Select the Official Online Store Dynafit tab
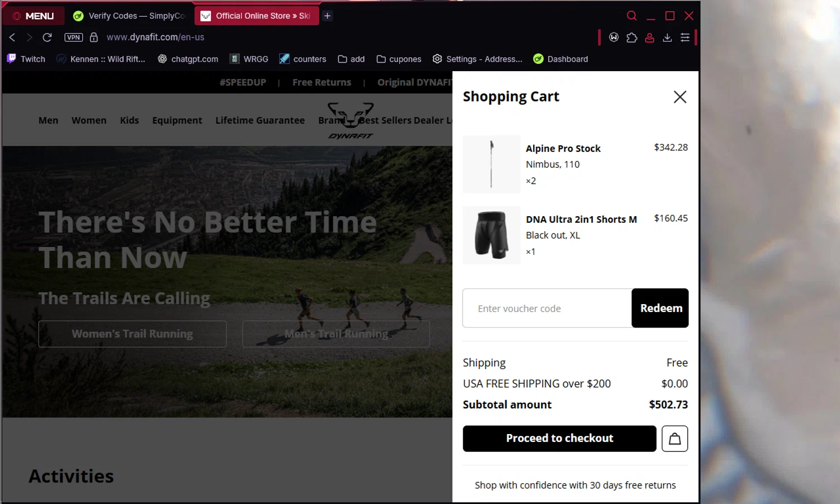This screenshot has width=840, height=504. [256, 16]
